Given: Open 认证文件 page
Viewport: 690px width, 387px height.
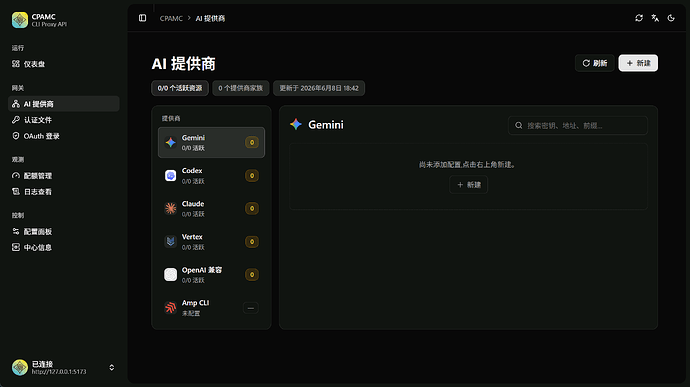Looking at the screenshot, I should pyautogui.click(x=64, y=120).
